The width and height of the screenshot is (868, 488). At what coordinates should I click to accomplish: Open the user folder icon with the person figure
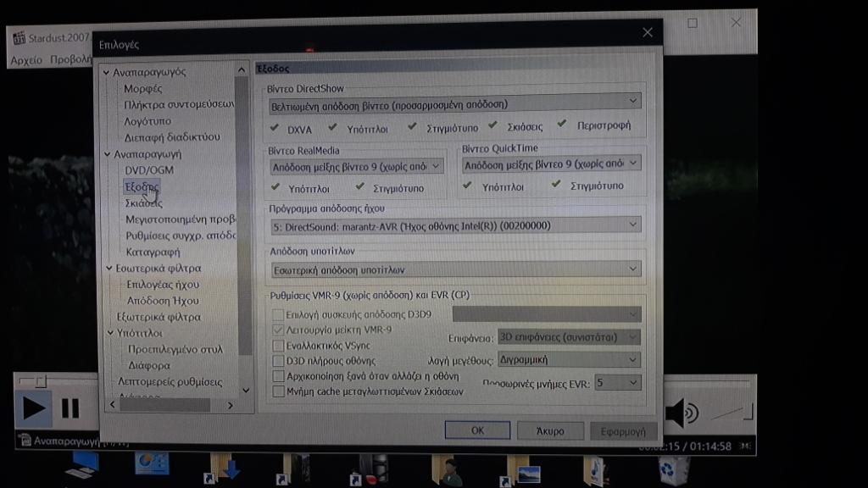coord(449,470)
